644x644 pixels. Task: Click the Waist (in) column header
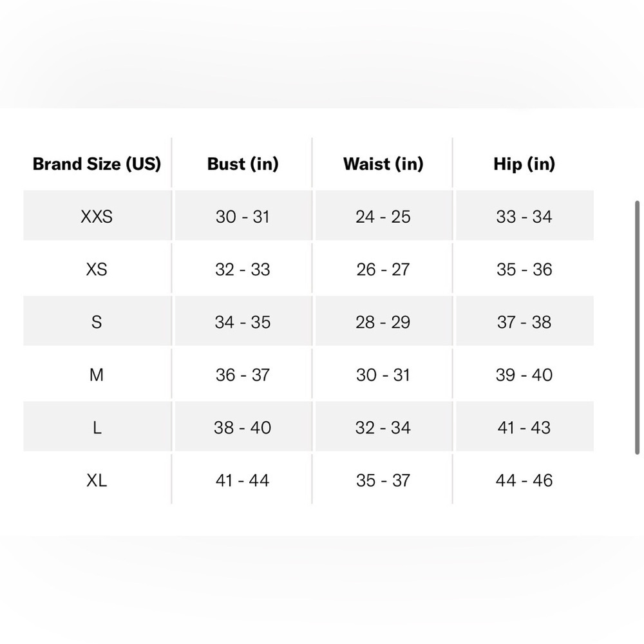383,164
